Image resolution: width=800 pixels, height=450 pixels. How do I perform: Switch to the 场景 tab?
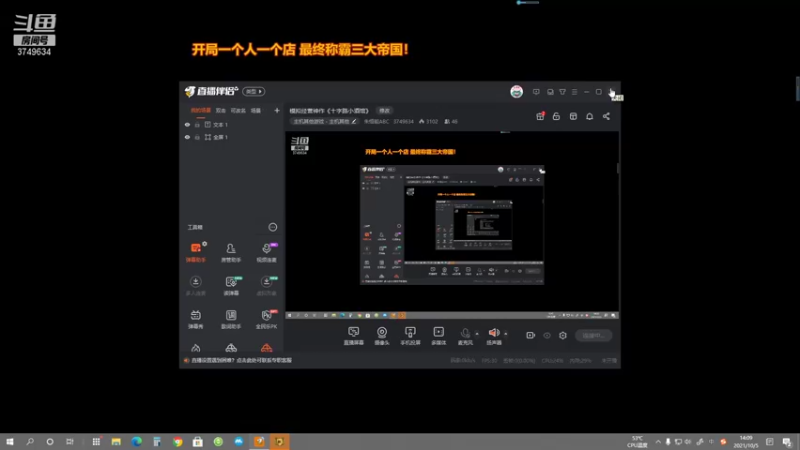pyautogui.click(x=256, y=110)
